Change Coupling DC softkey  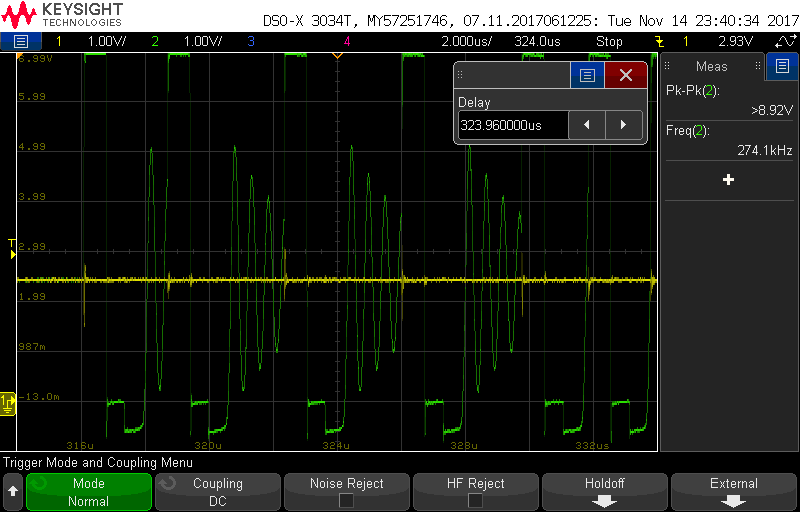pyautogui.click(x=218, y=492)
